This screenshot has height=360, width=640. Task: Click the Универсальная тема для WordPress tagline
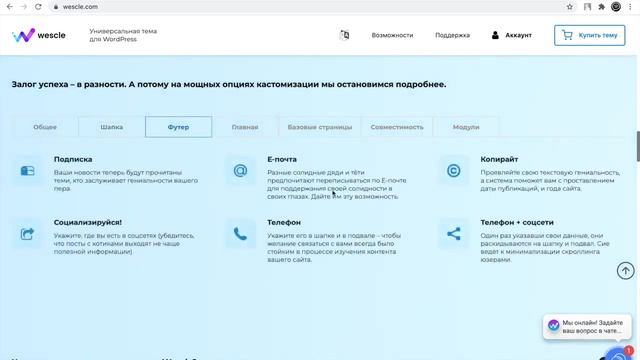123,35
